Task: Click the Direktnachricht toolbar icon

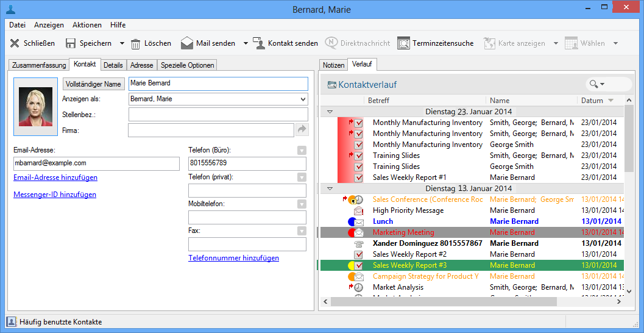Action: click(x=331, y=43)
